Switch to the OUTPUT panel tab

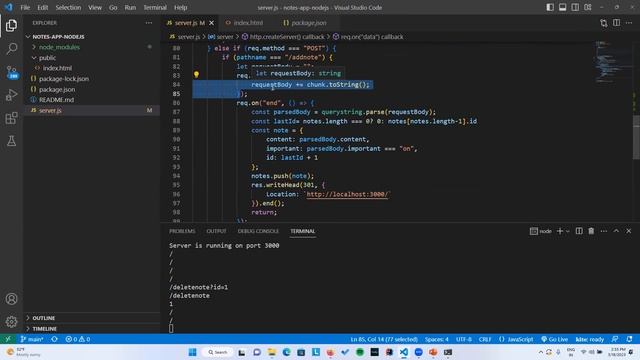pyautogui.click(x=216, y=231)
